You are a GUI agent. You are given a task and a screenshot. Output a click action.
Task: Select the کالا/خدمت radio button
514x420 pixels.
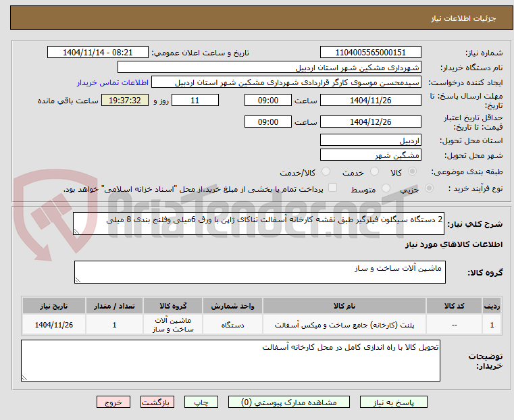pyautogui.click(x=326, y=172)
